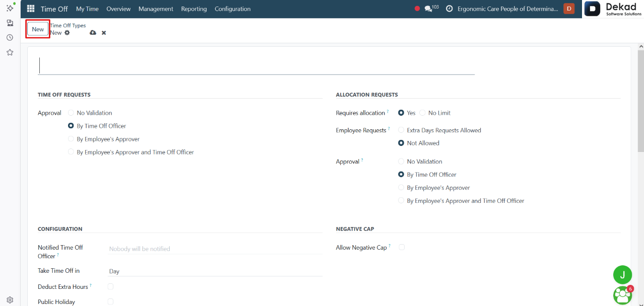Open the apps grid menu icon
The height and width of the screenshot is (306, 644).
31,9
